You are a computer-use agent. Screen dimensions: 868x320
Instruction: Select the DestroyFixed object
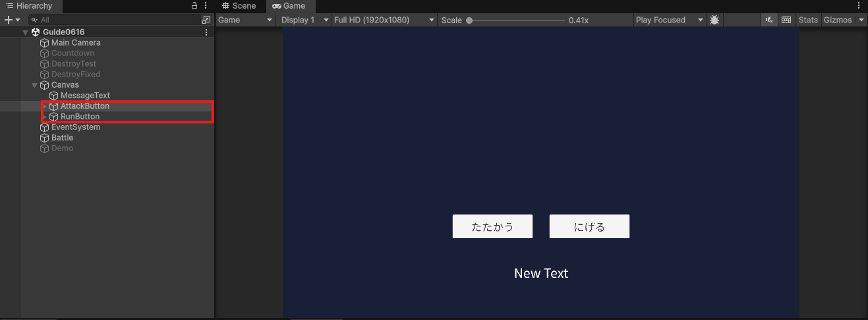(76, 75)
